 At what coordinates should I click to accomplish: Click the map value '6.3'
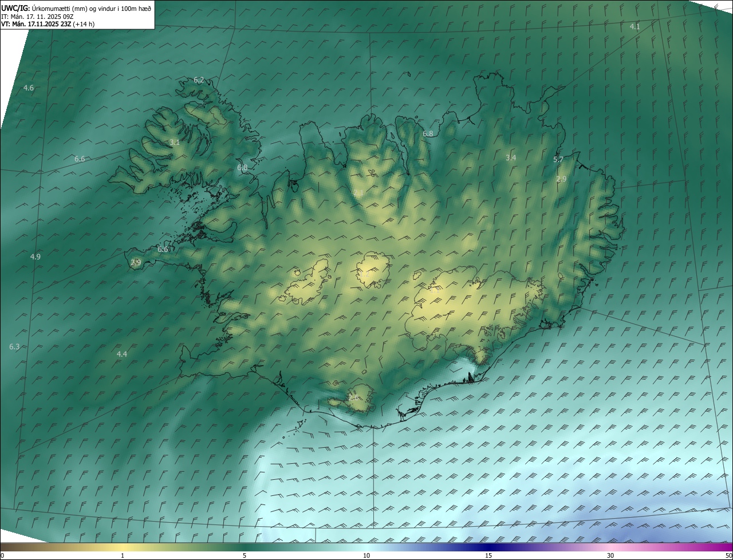[x=14, y=346]
